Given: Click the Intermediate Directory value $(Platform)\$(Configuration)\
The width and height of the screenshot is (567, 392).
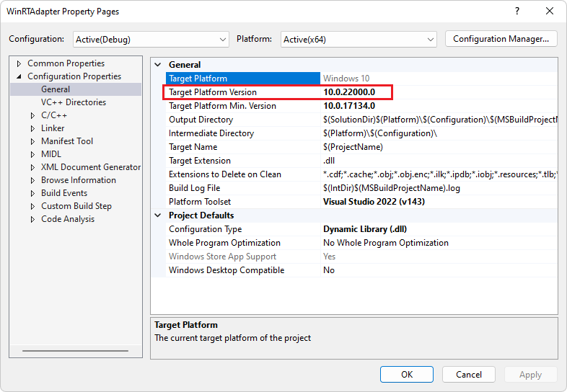Looking at the screenshot, I should coord(380,133).
